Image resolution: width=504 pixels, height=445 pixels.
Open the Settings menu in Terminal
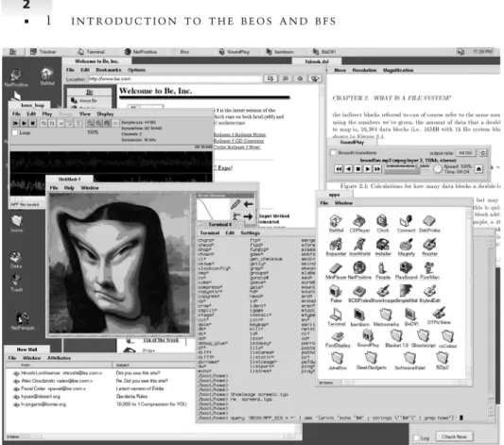point(250,233)
